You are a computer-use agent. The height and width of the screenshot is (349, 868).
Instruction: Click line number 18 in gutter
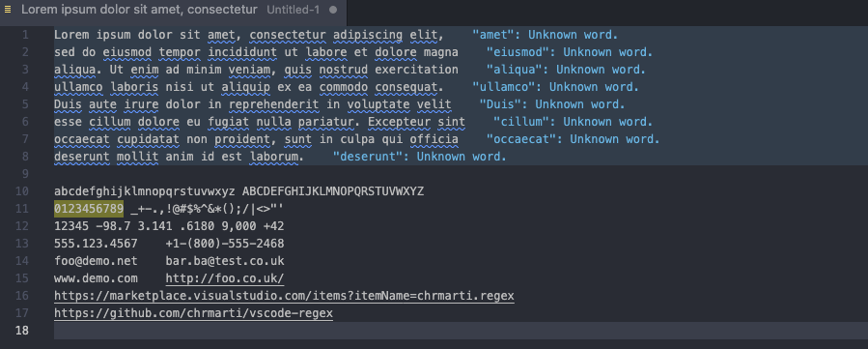click(x=22, y=331)
